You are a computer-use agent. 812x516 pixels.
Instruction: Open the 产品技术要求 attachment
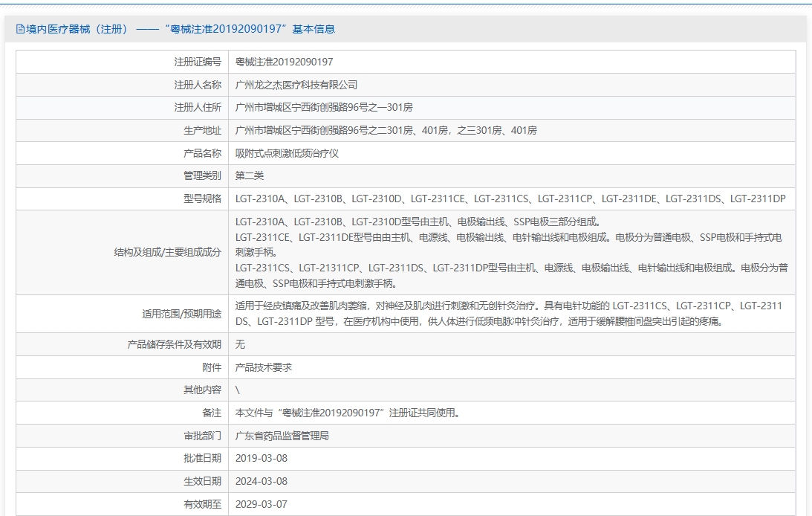(264, 367)
